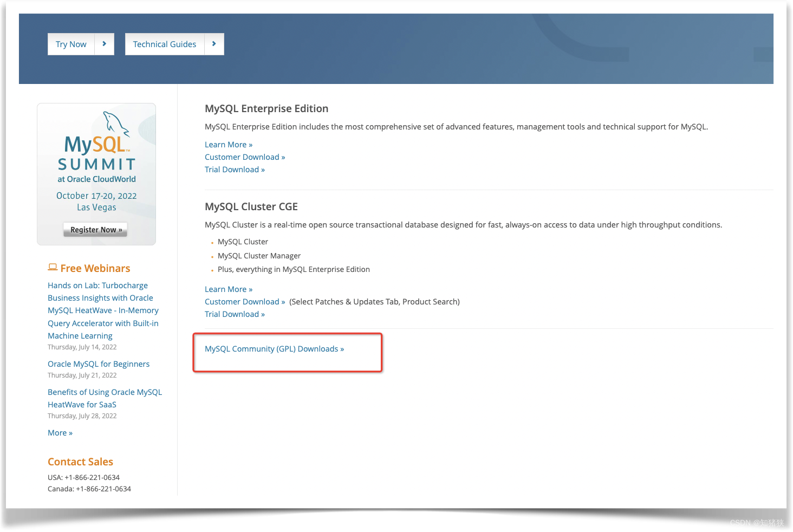Image resolution: width=793 pixels, height=532 pixels.
Task: Click the 'Thursday, July 28, 2022' date
Action: point(82,416)
